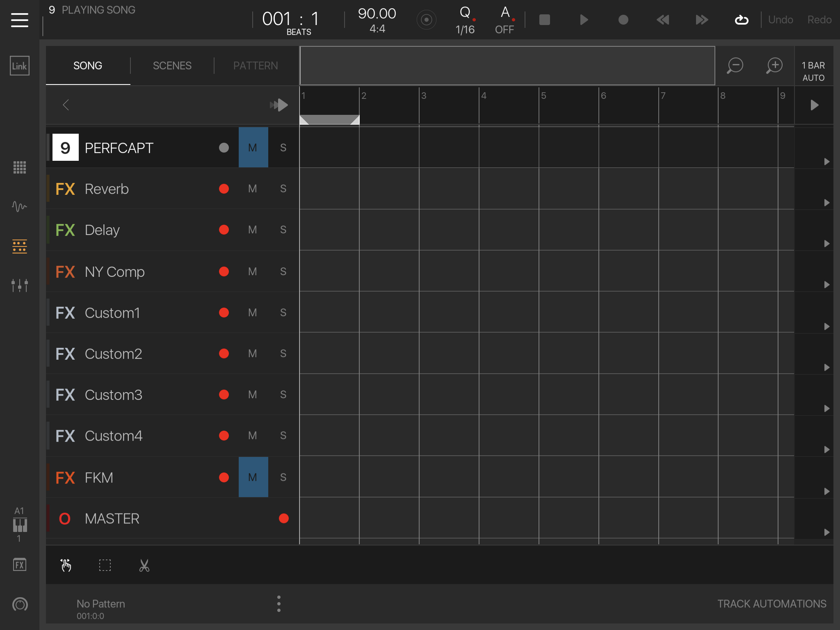Click the Delay FX icon
The width and height of the screenshot is (840, 630).
[x=65, y=230]
